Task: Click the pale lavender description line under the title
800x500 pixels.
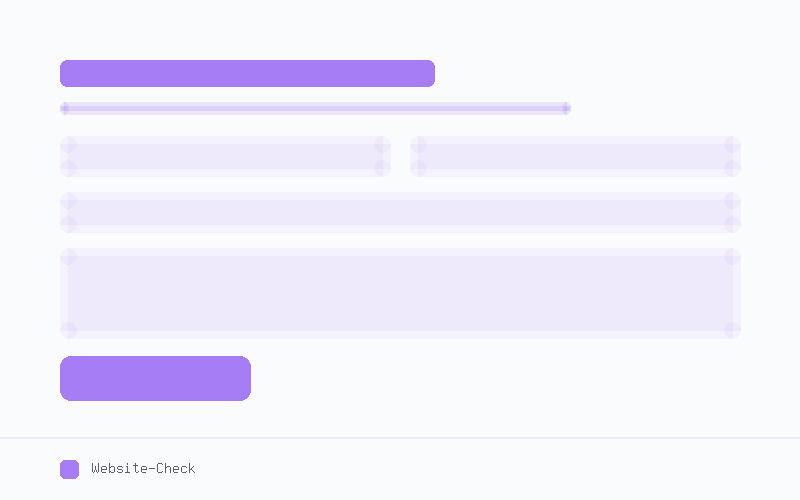Action: [x=315, y=108]
